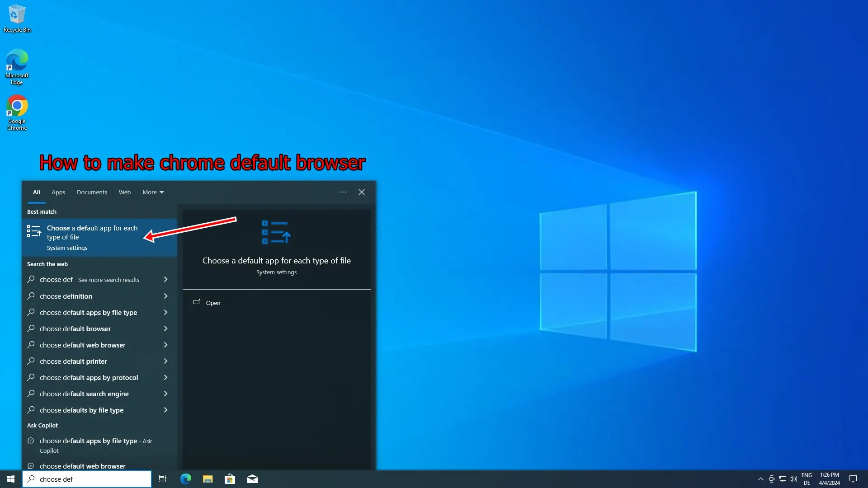The height and width of the screenshot is (488, 868).
Task: Click the open-in-new-window icon beside Open
Action: [197, 302]
